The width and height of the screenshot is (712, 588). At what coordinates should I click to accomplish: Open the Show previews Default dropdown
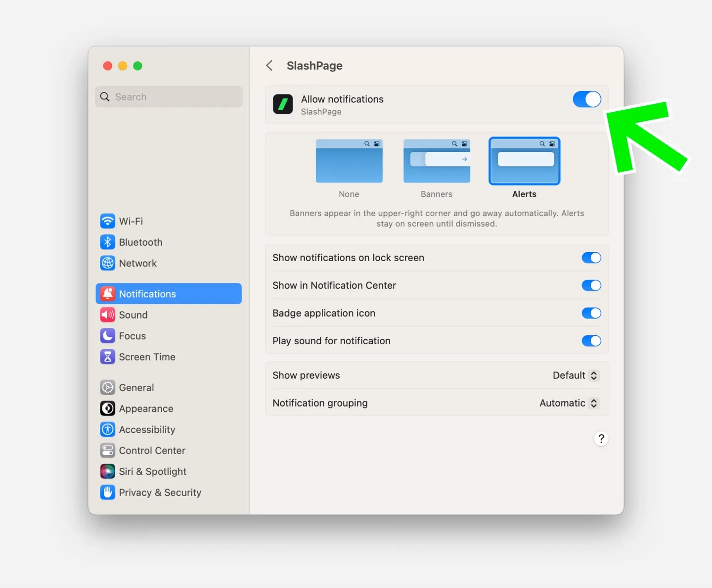pyautogui.click(x=576, y=375)
